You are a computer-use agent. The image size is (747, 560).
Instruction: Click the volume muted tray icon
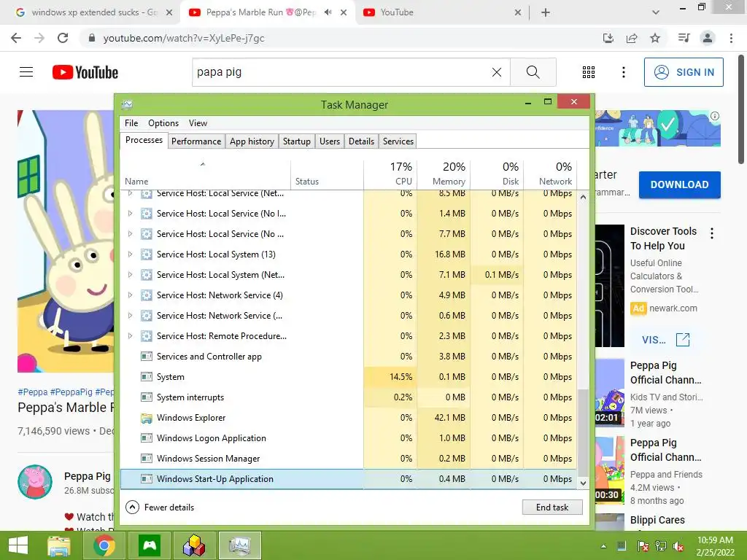click(678, 546)
